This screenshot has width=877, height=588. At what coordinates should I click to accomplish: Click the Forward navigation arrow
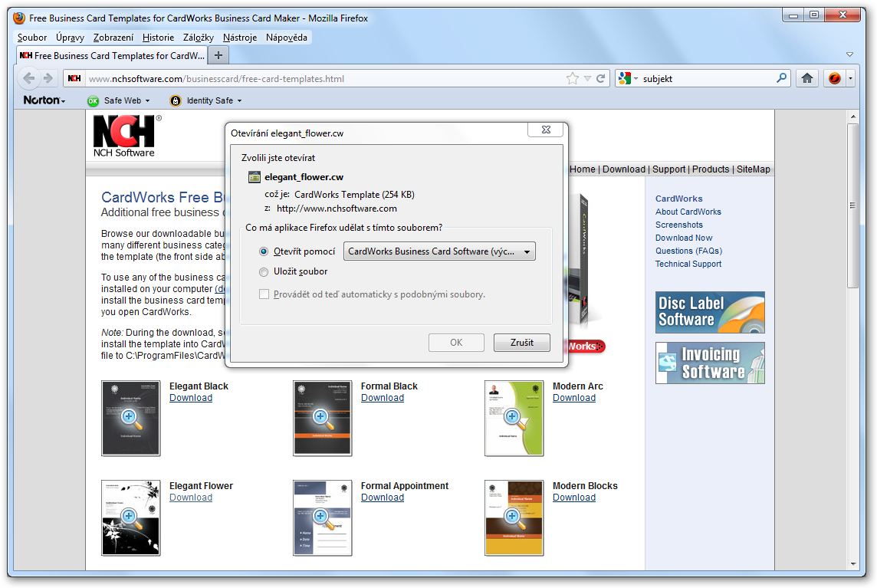(x=48, y=78)
